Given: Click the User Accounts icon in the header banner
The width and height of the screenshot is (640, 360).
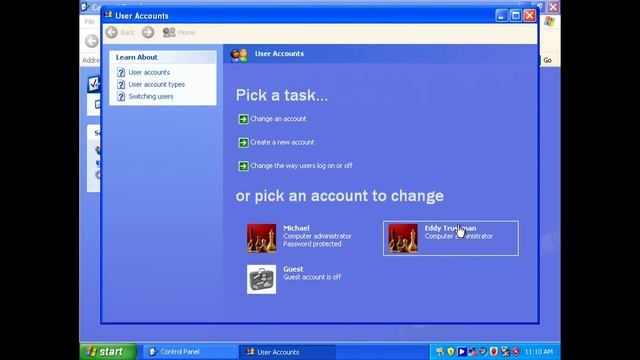Looking at the screenshot, I should click(239, 55).
